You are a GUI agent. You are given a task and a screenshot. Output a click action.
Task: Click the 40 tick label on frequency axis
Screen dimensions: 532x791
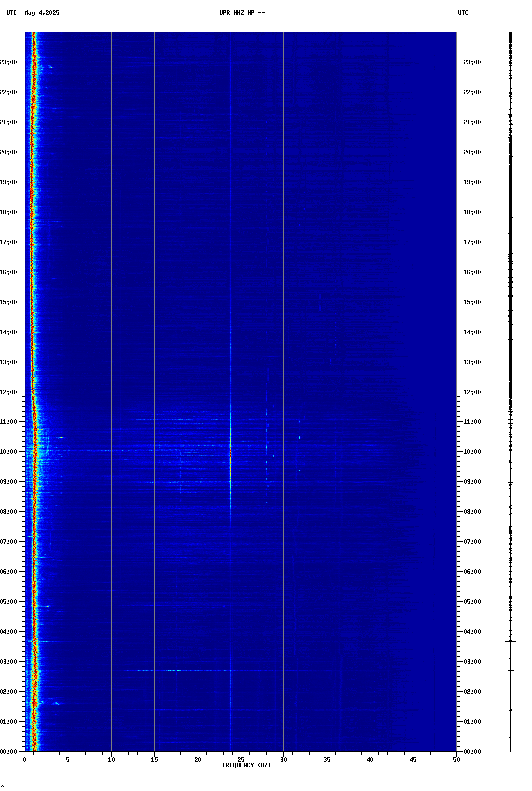370,760
